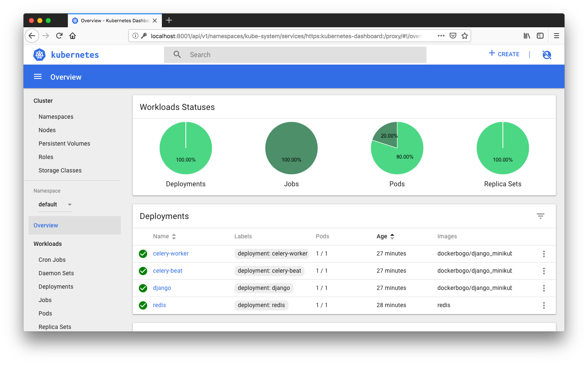Open Cron Jobs in sidebar
This screenshot has height=365, width=588.
pos(52,260)
